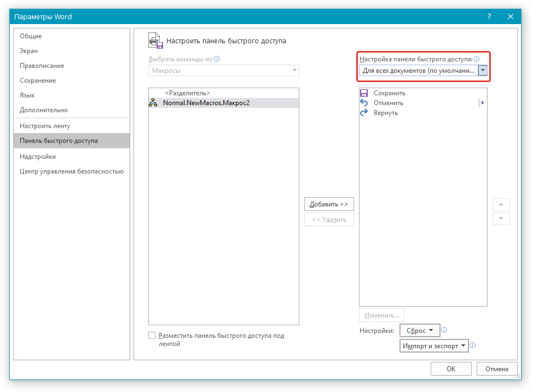Viewport: 533px width, 392px height.
Task: Open the Макросы command source dropdown
Action: click(x=224, y=71)
